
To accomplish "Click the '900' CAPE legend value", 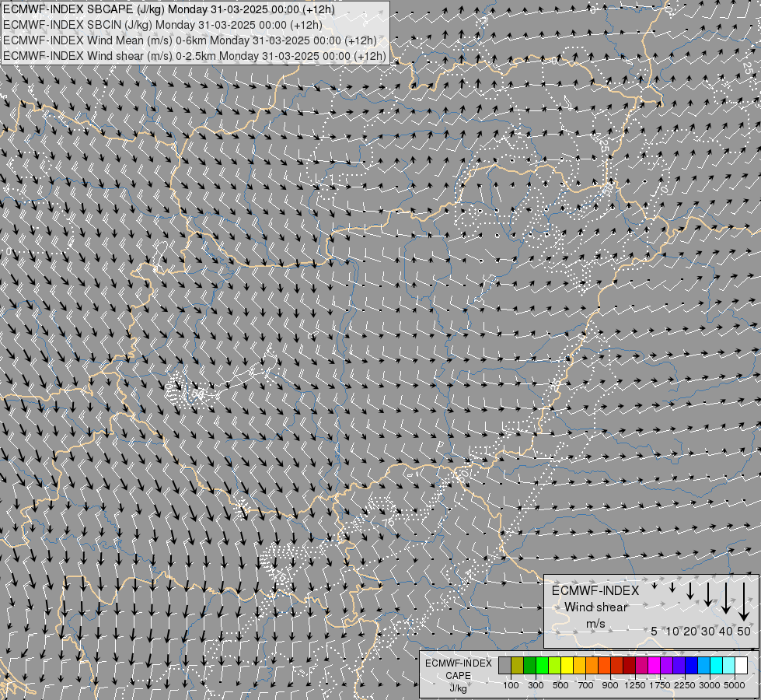I will (610, 685).
